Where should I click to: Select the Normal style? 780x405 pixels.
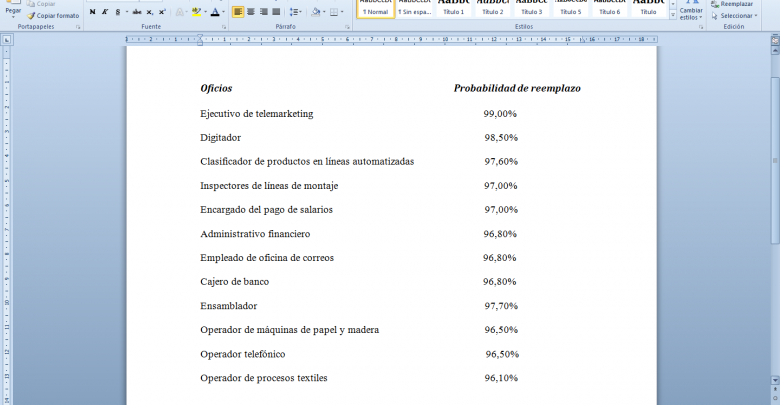(376, 8)
